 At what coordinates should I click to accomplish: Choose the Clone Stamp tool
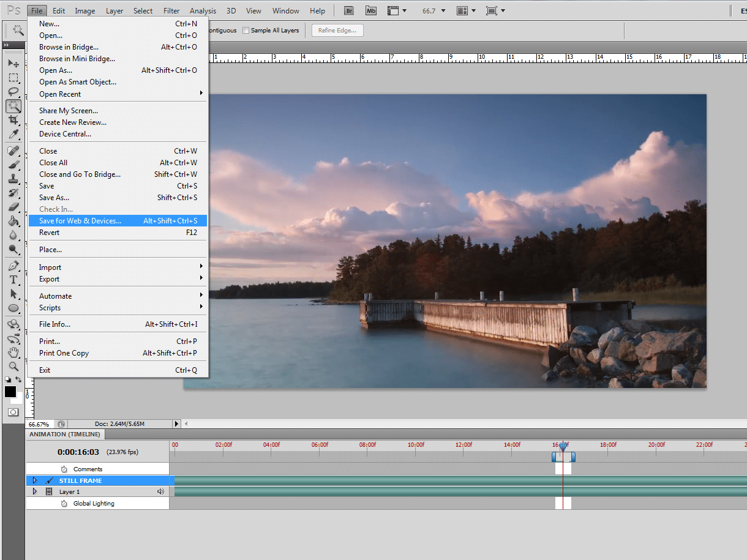click(x=13, y=179)
